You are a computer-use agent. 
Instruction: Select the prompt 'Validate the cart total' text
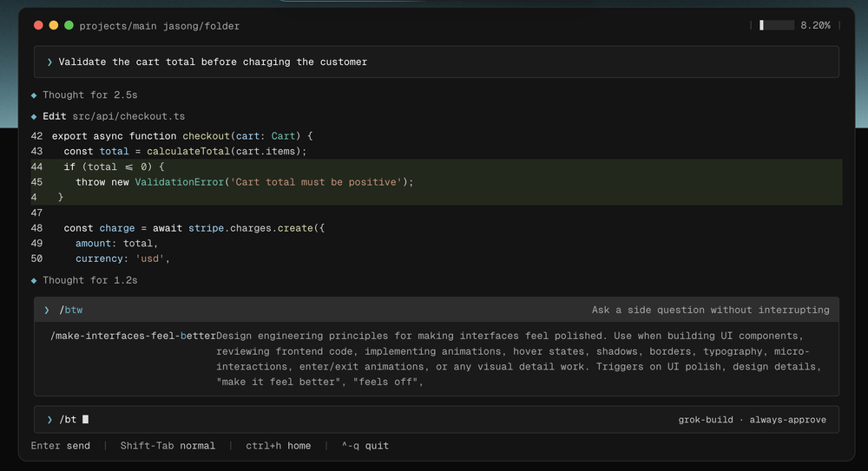(x=213, y=62)
